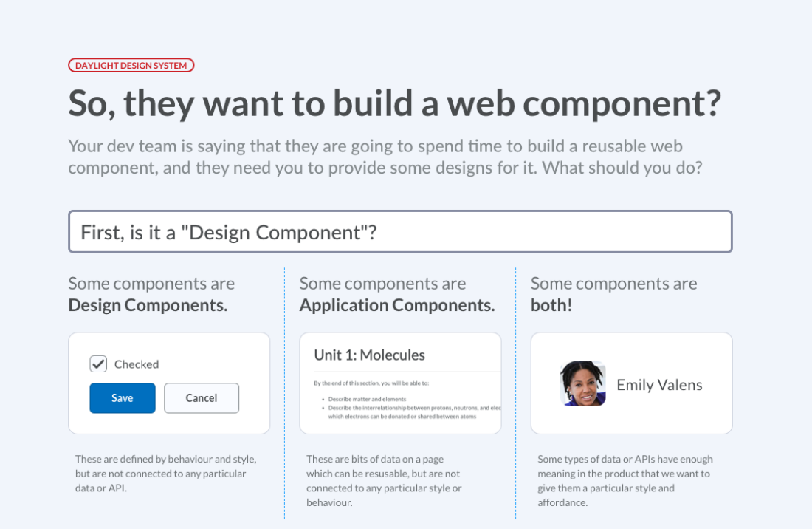Click the Daylight Design System badge

(131, 65)
